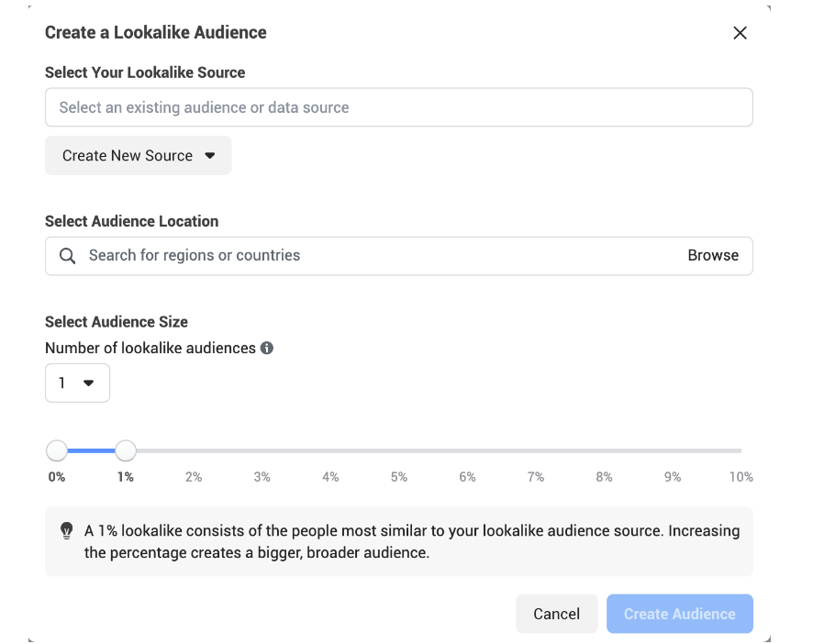Browse audience locations

[x=713, y=256]
